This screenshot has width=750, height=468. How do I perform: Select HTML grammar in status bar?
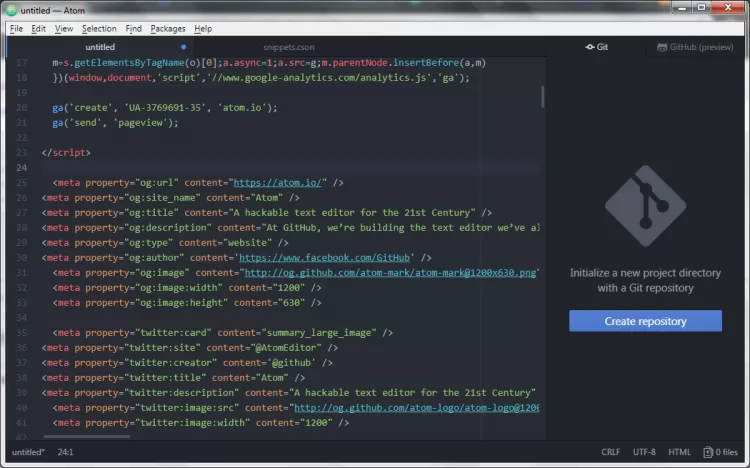tap(679, 452)
